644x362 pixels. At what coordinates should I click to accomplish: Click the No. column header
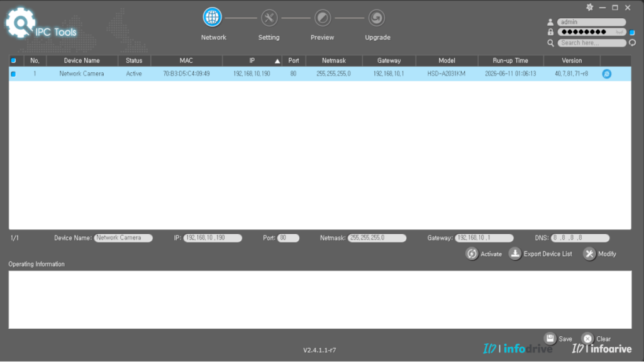(35, 61)
